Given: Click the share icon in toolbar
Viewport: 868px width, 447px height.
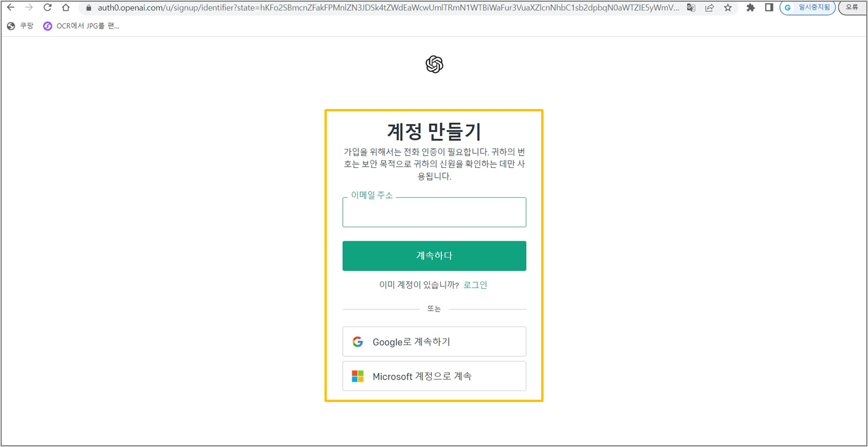Looking at the screenshot, I should [x=710, y=9].
